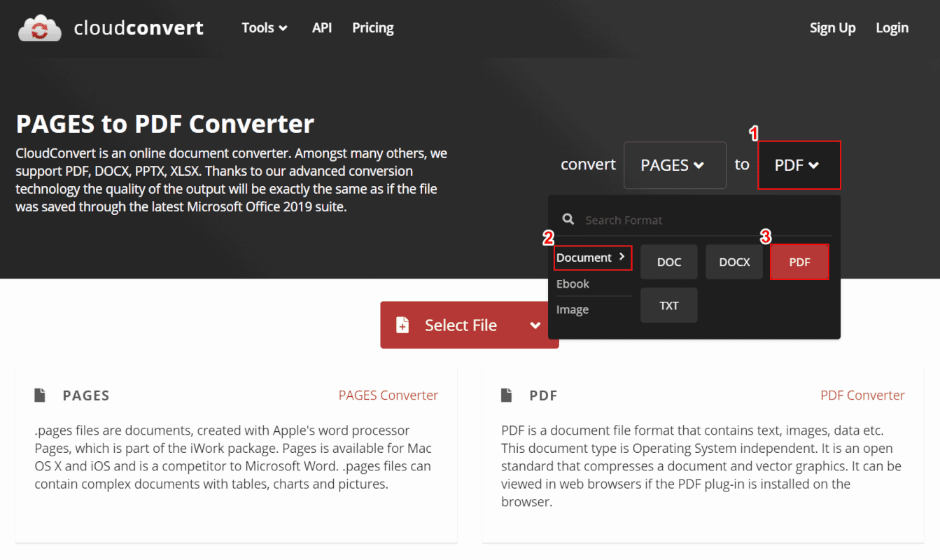
Task: Open the Sign Up page
Action: (x=833, y=28)
